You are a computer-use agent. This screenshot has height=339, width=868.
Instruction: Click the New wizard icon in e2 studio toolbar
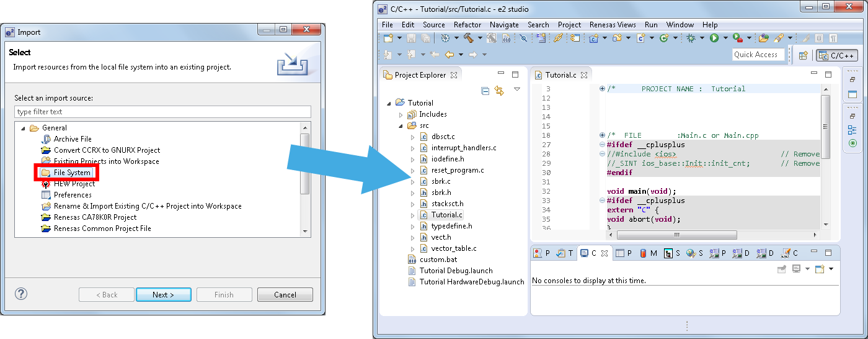click(x=388, y=38)
